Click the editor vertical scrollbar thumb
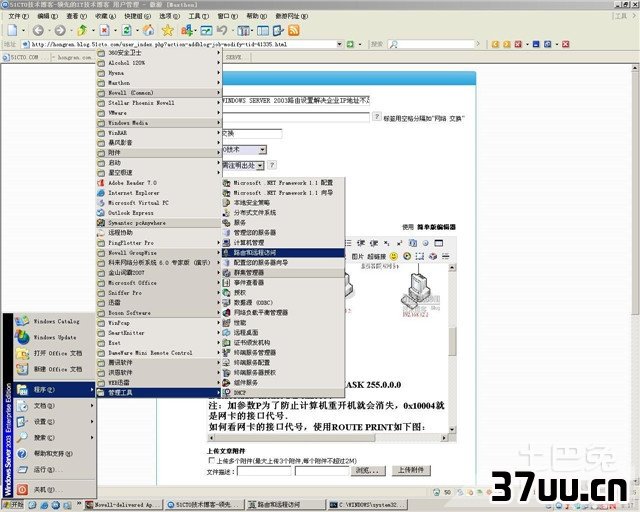The width and height of the screenshot is (640, 512). [452, 341]
